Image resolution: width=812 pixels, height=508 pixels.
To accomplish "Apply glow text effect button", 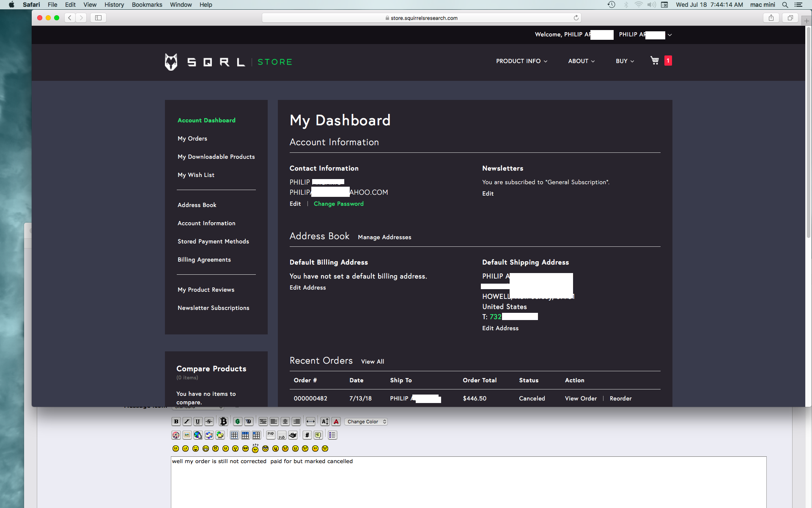I will pyautogui.click(x=238, y=422).
